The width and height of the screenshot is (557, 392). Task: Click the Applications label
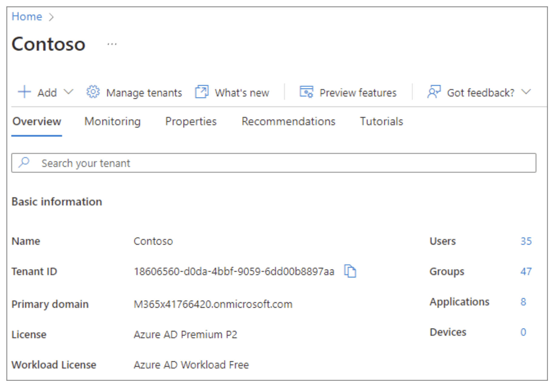459,302
